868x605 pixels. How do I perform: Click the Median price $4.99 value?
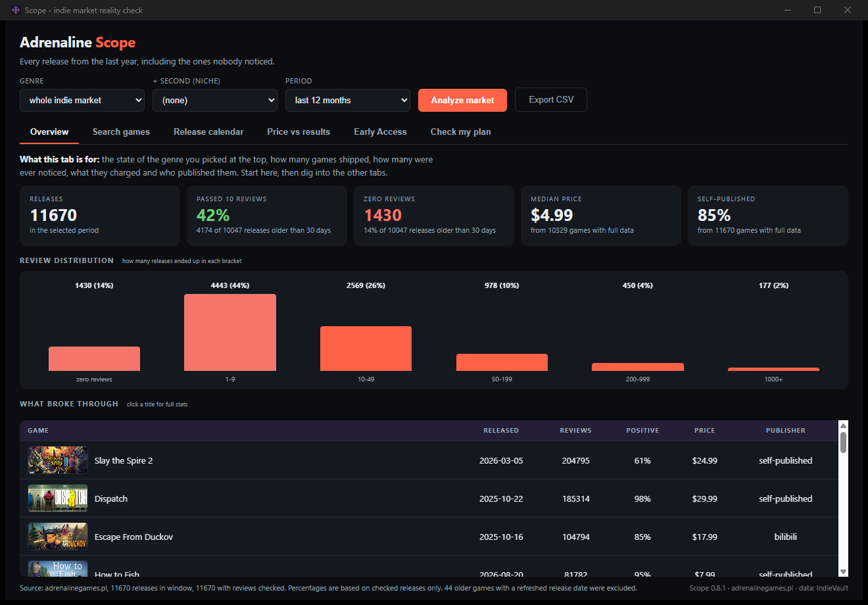coord(552,215)
